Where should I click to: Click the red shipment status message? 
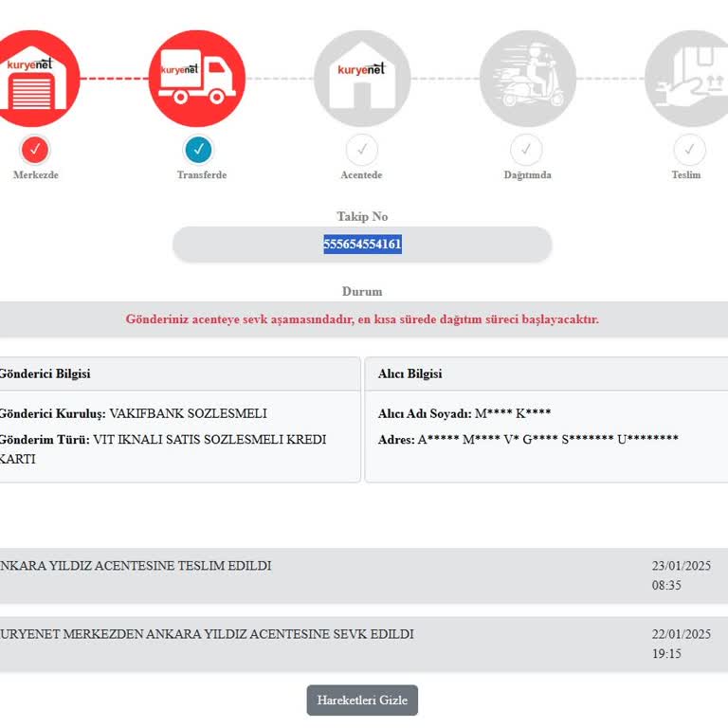tap(362, 319)
